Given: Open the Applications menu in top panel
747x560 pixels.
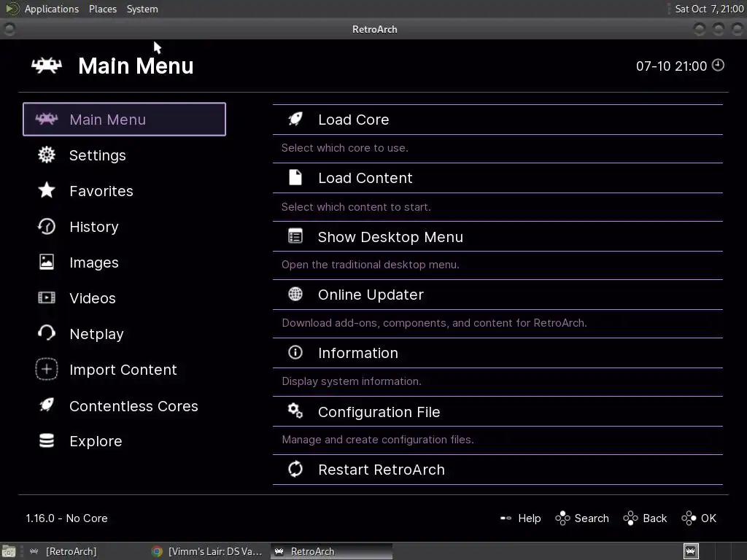Looking at the screenshot, I should click(x=52, y=9).
